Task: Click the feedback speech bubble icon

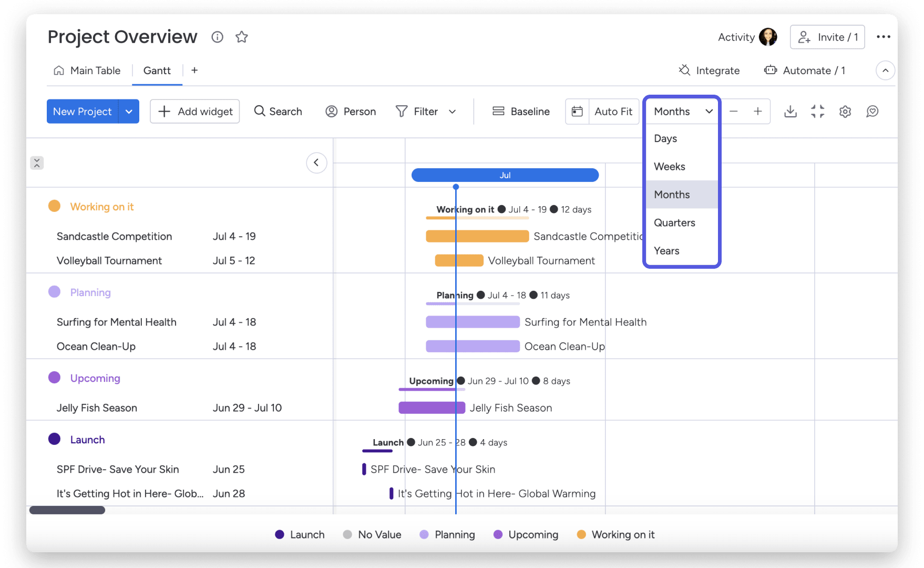Action: click(872, 111)
